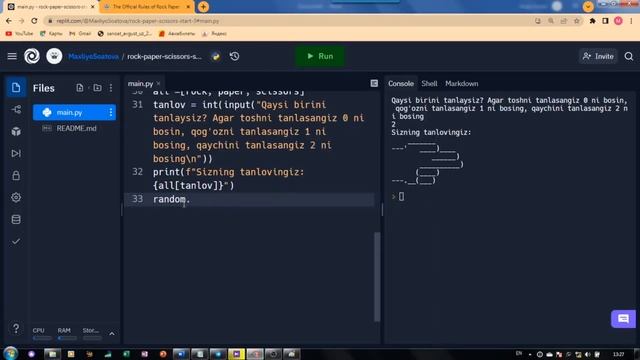Open Gmail bookmark
640x360 pixels.
click(x=80, y=33)
